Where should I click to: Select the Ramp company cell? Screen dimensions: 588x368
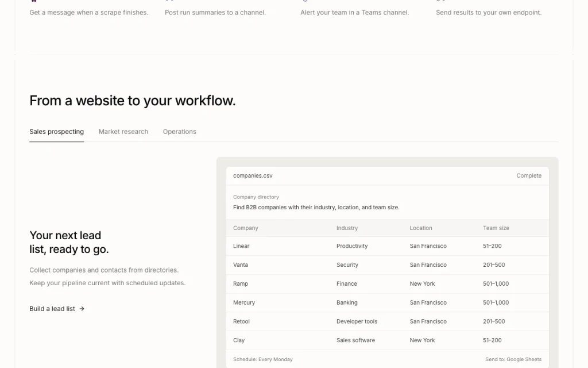click(x=241, y=284)
